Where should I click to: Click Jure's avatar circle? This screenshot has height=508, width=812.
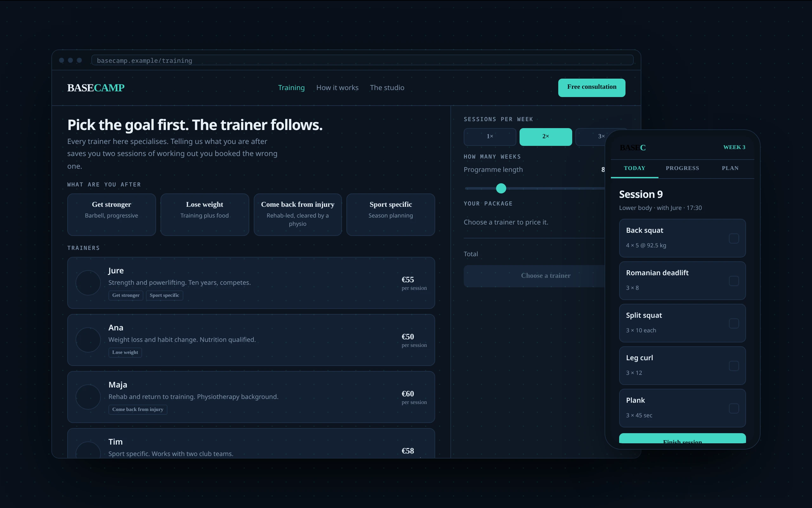point(88,283)
